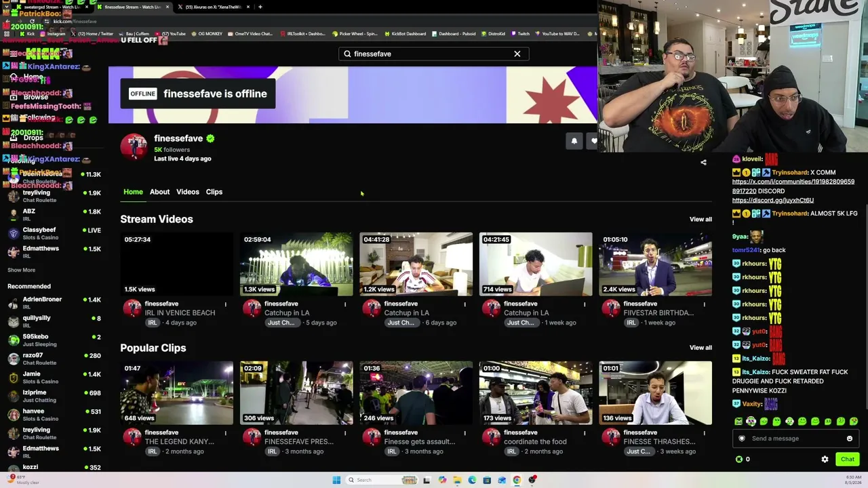
Task: Click the Windows Start button
Action: coord(336,480)
